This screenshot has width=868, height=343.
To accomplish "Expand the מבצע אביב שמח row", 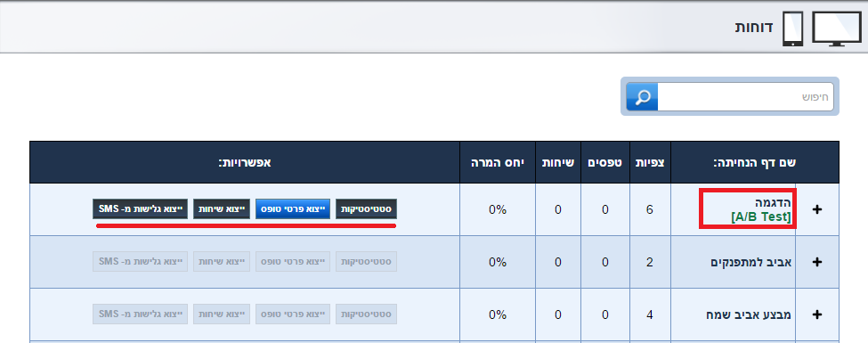I will tap(817, 314).
